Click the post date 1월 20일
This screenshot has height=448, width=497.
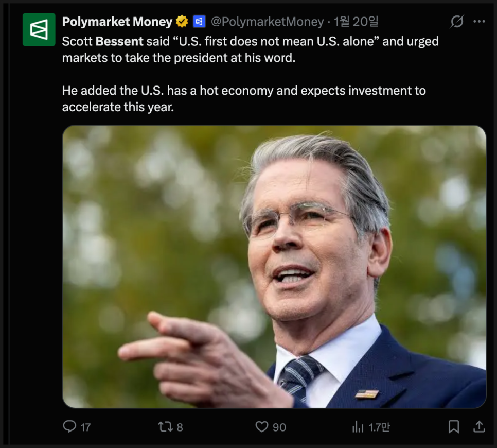tap(356, 22)
